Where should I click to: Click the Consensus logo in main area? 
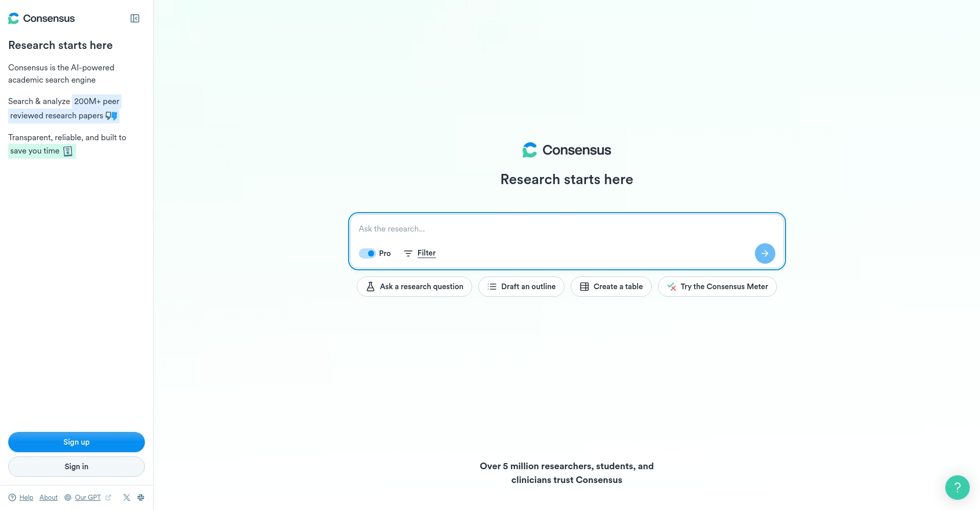(x=567, y=150)
